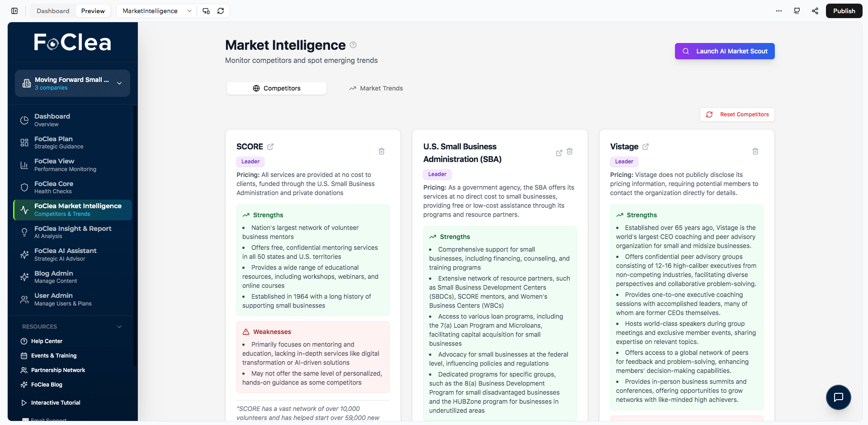Delete the Vistage competitor card
The height and width of the screenshot is (425, 868).
[755, 151]
